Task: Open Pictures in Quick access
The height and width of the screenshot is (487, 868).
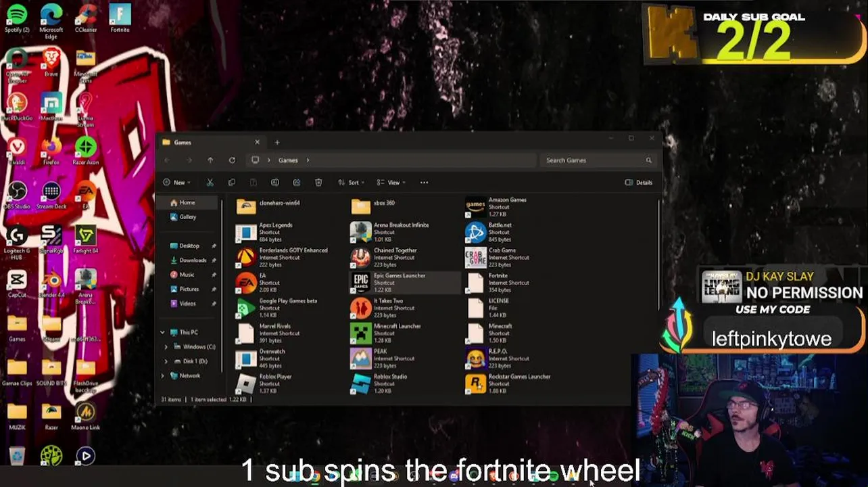Action: 191,289
